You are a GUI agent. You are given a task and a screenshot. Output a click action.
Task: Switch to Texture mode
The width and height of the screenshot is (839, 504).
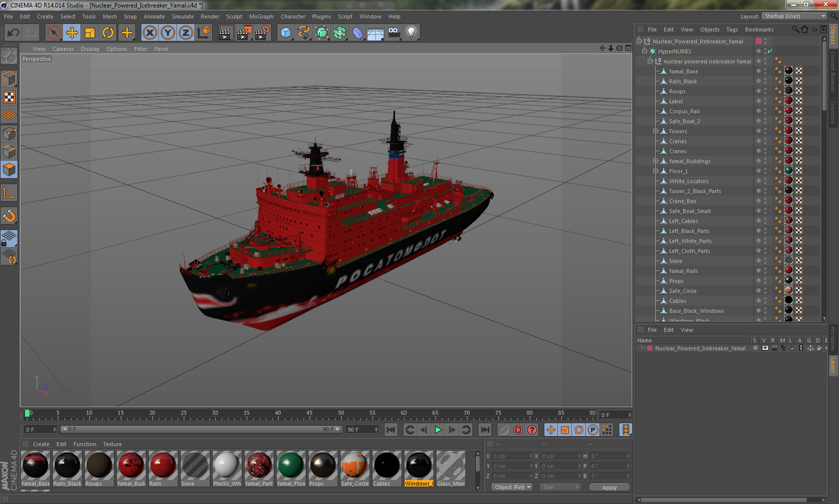point(9,97)
